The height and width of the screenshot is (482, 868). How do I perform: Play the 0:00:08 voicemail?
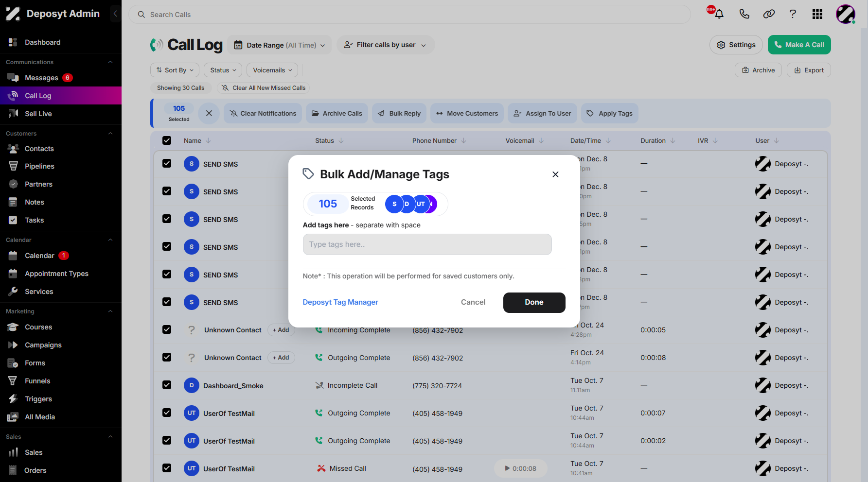[x=520, y=468]
